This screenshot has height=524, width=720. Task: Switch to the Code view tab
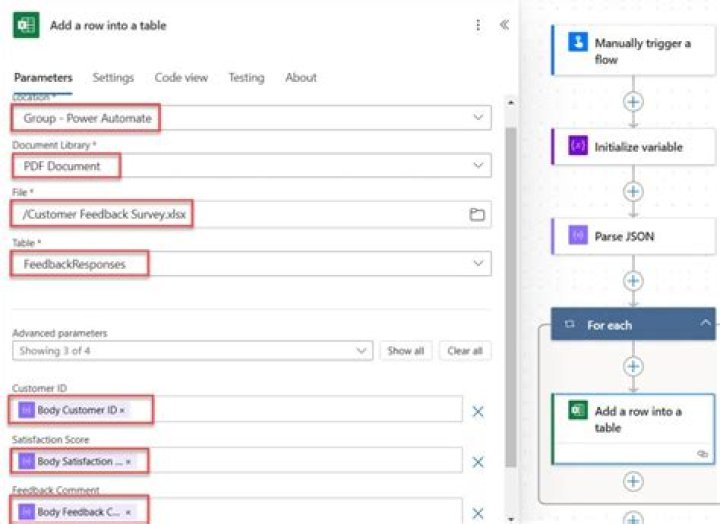pyautogui.click(x=181, y=78)
